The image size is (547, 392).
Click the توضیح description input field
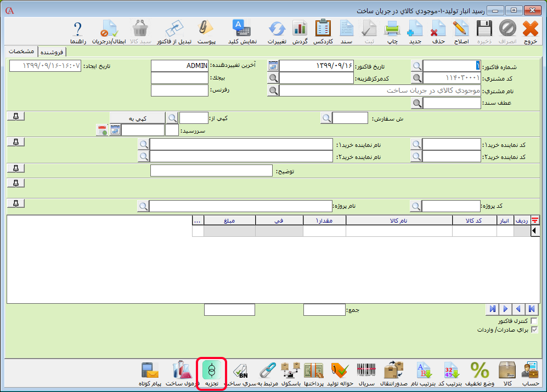pyautogui.click(x=211, y=171)
